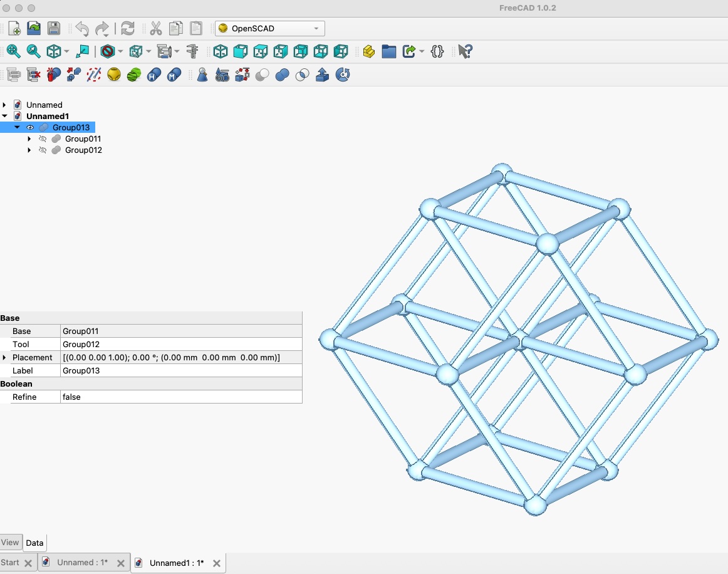Expand Group011 in the model tree
This screenshot has width=728, height=574.
point(29,138)
